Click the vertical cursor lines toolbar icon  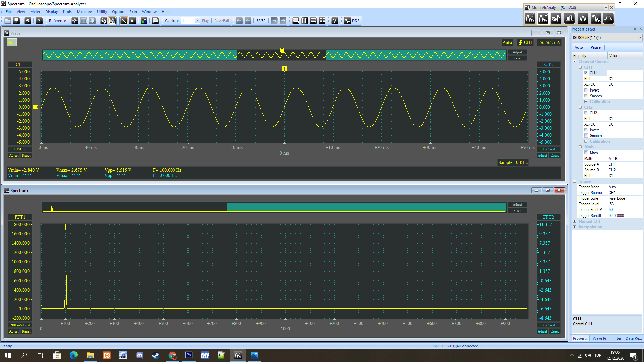point(84,21)
